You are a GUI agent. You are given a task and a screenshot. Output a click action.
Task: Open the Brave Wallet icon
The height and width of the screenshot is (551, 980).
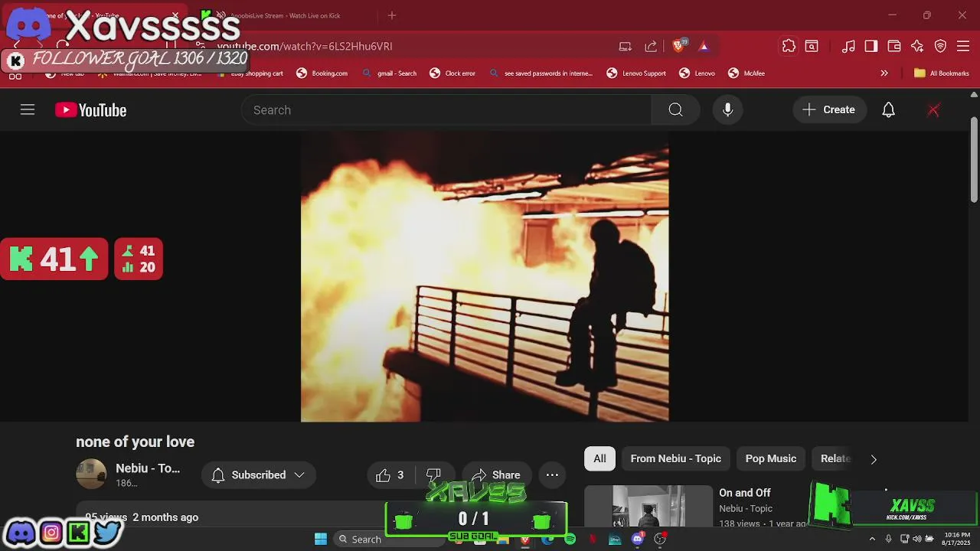pos(894,47)
